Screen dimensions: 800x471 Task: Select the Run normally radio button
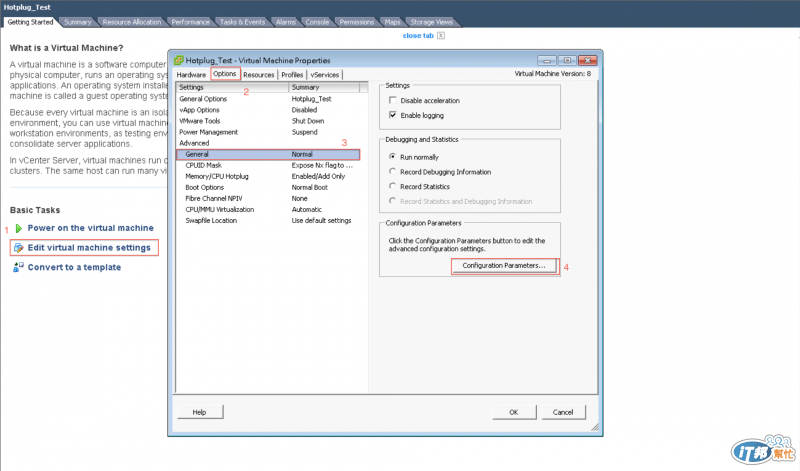pos(392,157)
